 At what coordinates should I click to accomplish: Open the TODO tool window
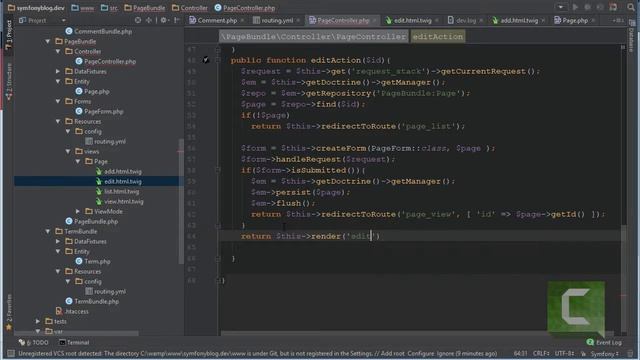33,342
